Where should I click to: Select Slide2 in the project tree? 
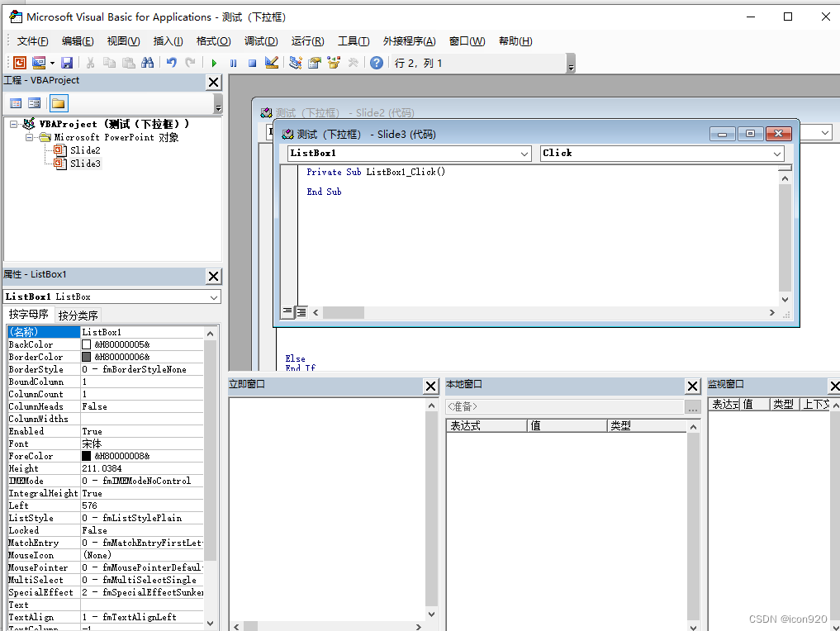click(85, 150)
